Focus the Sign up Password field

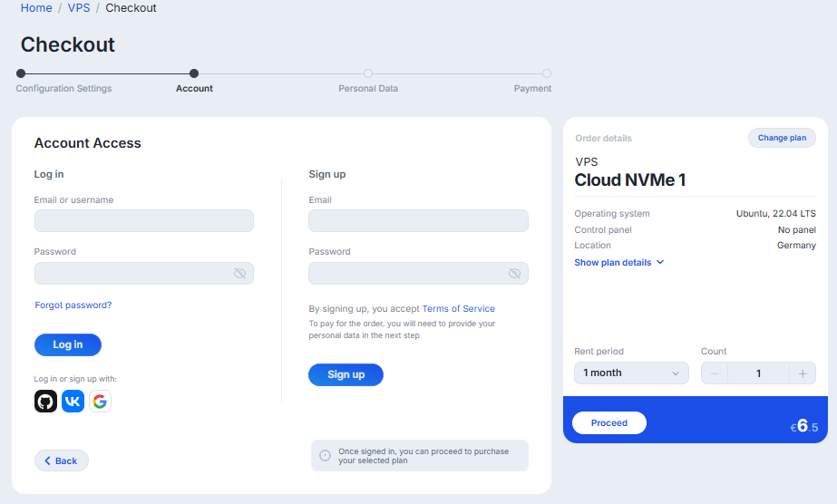[419, 274]
